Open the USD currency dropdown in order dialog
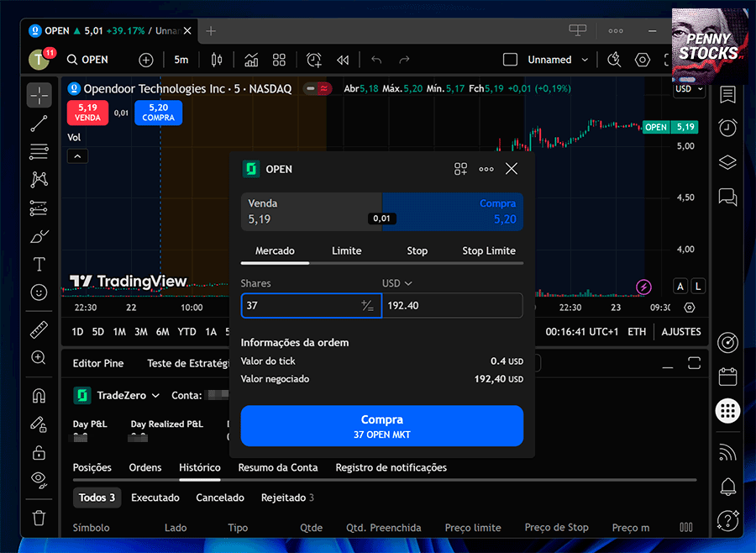756x553 pixels. click(396, 283)
